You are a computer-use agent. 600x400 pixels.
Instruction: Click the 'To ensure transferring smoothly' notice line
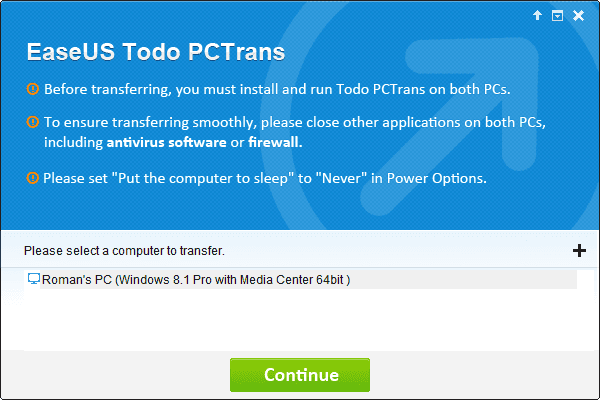295,122
